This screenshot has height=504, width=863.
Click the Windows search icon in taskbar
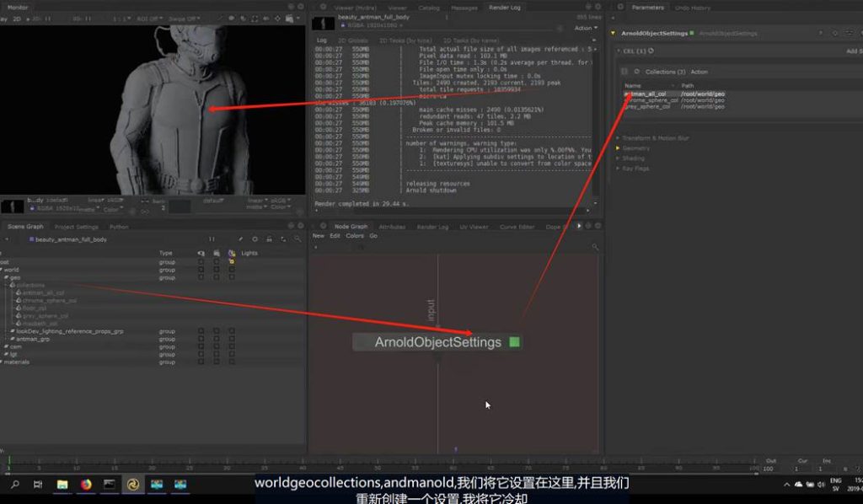coord(15,485)
